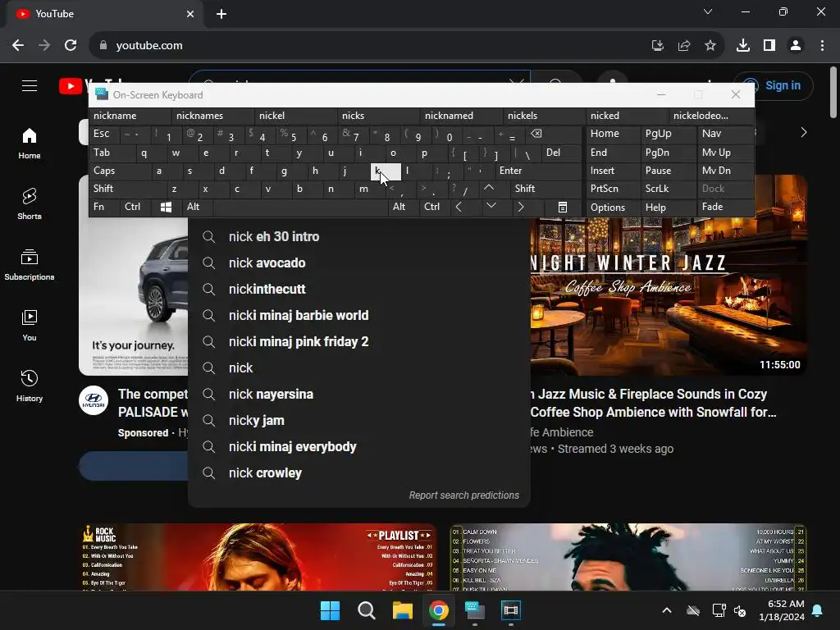840x630 pixels.
Task: Close the YouTube tab
Action: coord(190,14)
